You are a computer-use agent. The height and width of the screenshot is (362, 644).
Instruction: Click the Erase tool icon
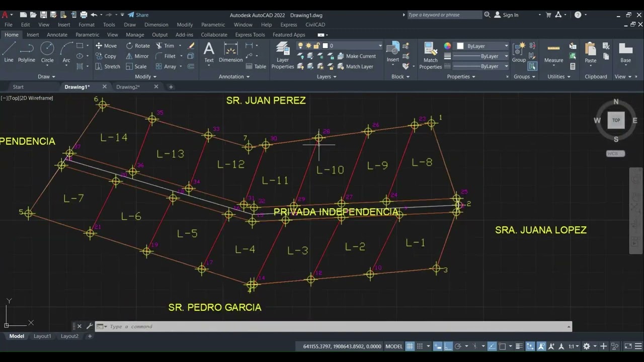click(x=191, y=45)
